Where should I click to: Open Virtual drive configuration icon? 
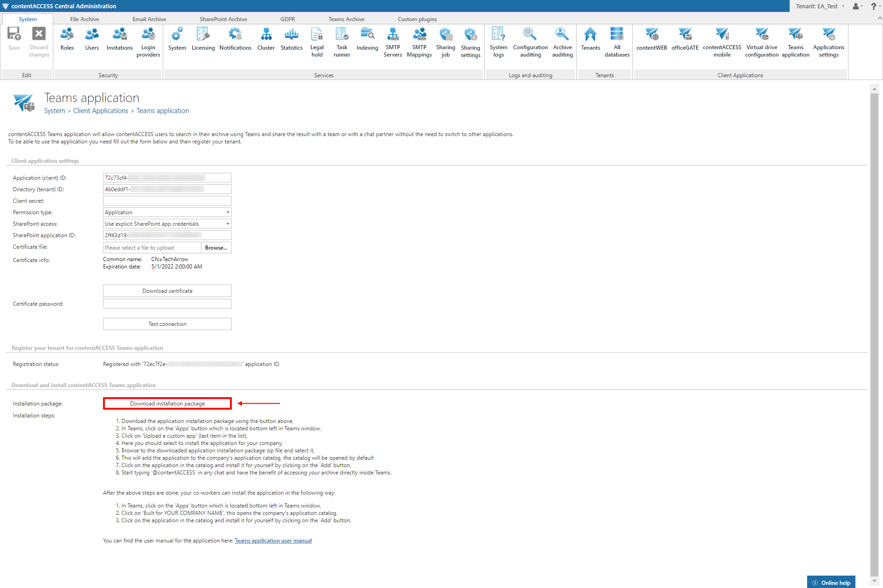762,42
